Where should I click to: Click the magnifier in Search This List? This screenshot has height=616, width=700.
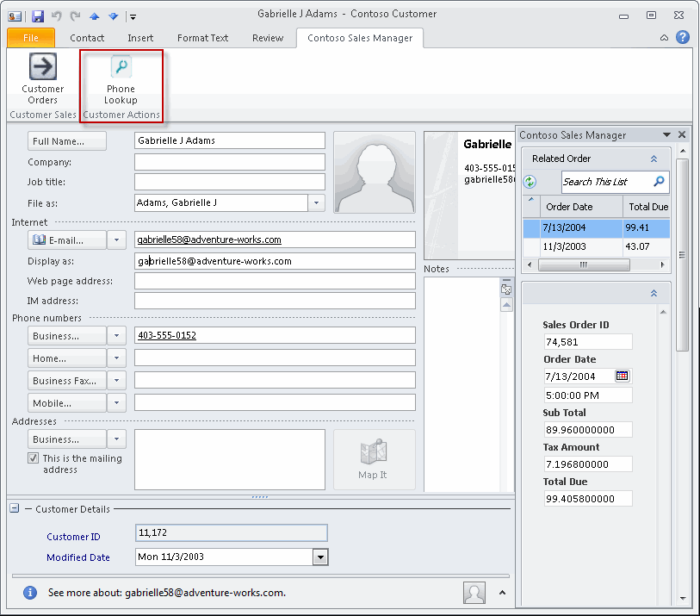[658, 182]
